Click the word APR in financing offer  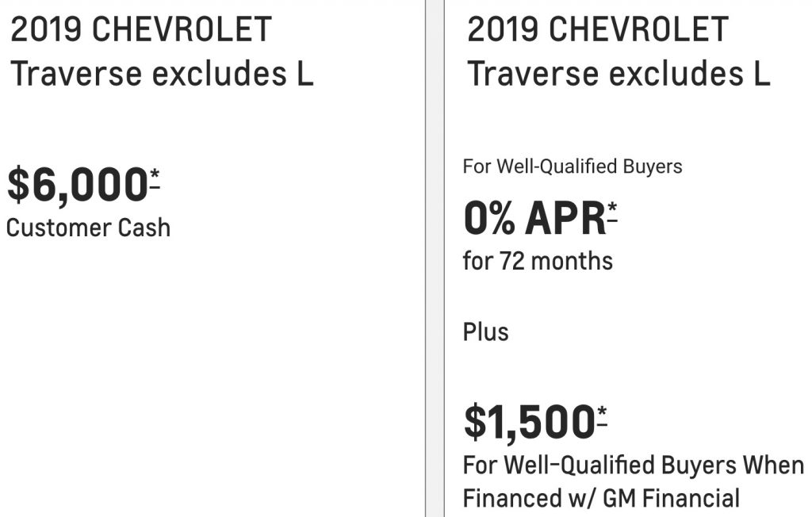[x=565, y=218]
